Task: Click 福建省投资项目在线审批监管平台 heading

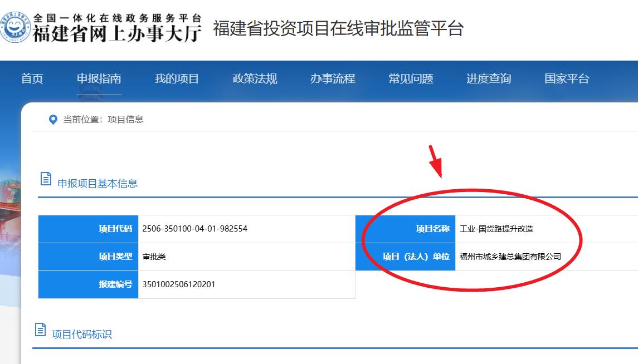Action: (338, 28)
